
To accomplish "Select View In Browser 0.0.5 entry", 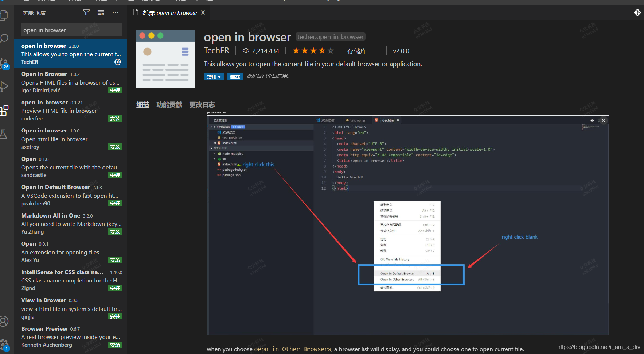I will (71, 308).
